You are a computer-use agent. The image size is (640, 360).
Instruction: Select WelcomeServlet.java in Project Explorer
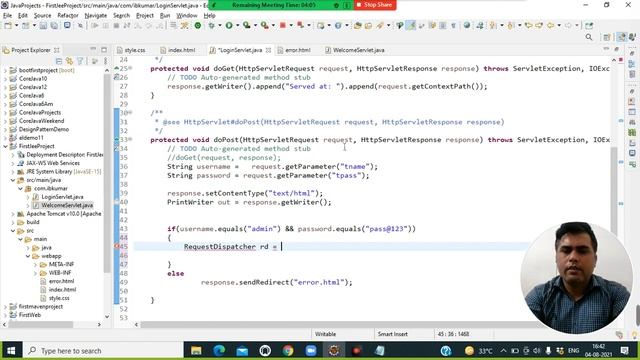coord(67,205)
